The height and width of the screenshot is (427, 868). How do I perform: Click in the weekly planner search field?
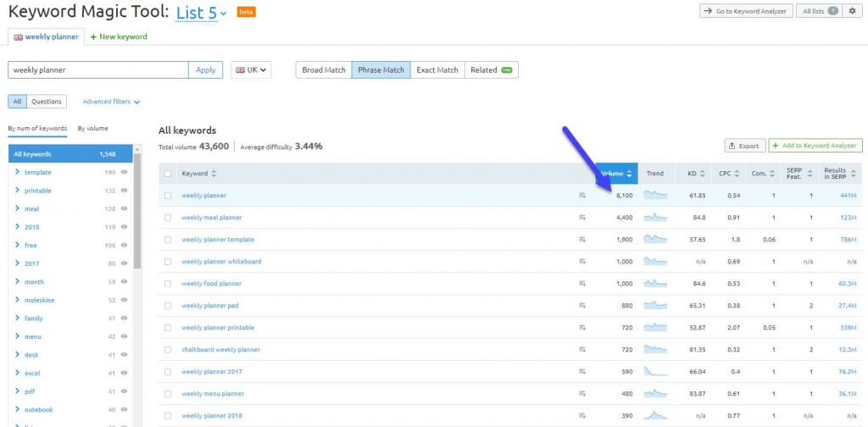[98, 70]
